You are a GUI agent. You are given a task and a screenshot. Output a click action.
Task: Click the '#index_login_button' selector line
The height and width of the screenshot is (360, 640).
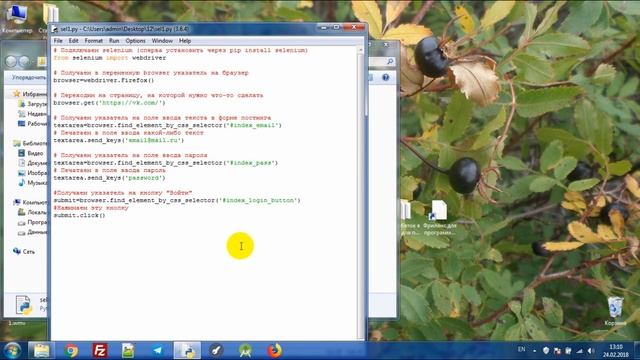[x=177, y=200]
